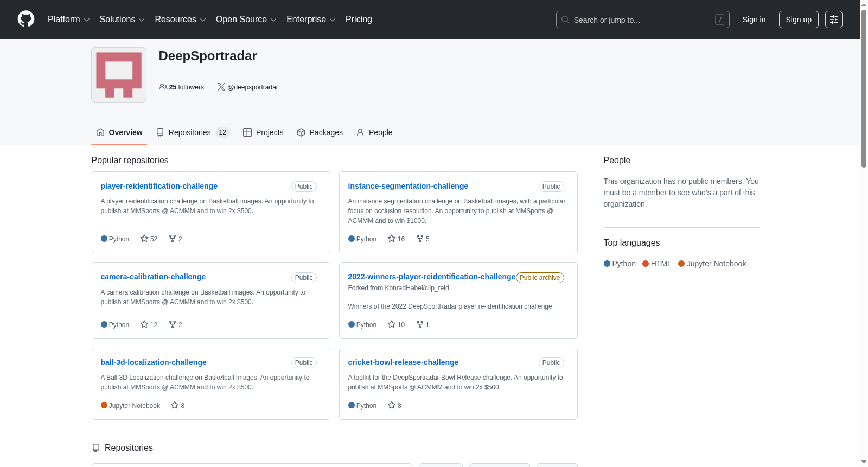Screen dimensions: 868x467
Task: View the 25 followers link
Action: 182,87
